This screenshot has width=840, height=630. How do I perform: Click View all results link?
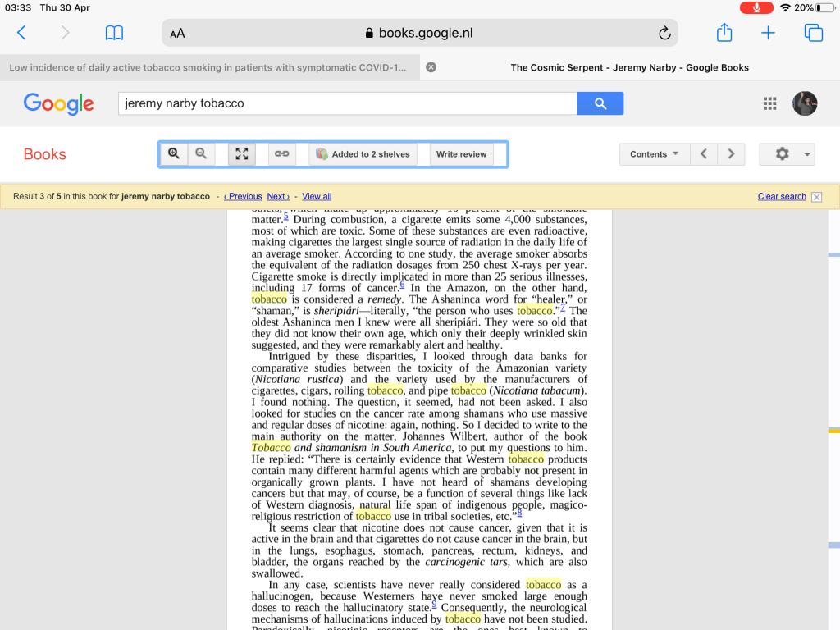(x=317, y=197)
